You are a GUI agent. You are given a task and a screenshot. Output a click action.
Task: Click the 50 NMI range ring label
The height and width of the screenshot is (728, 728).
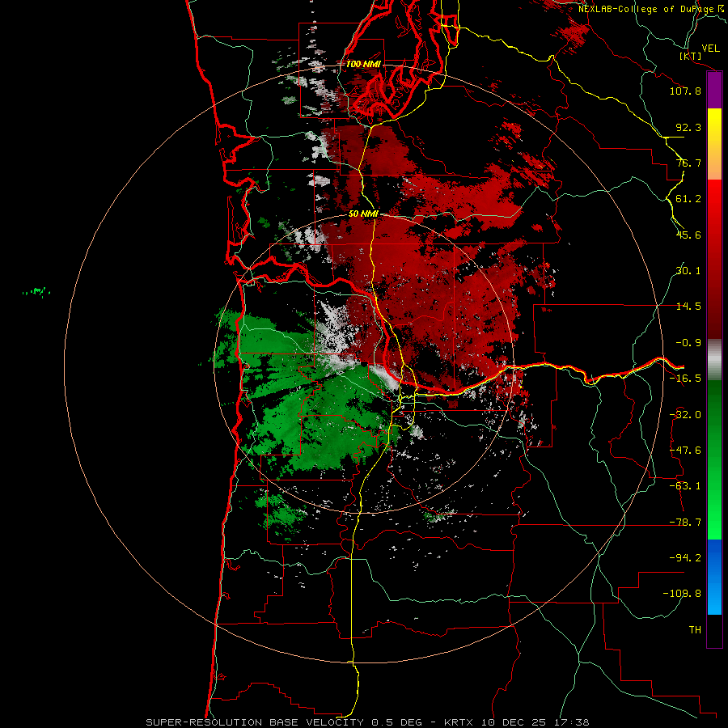[363, 214]
